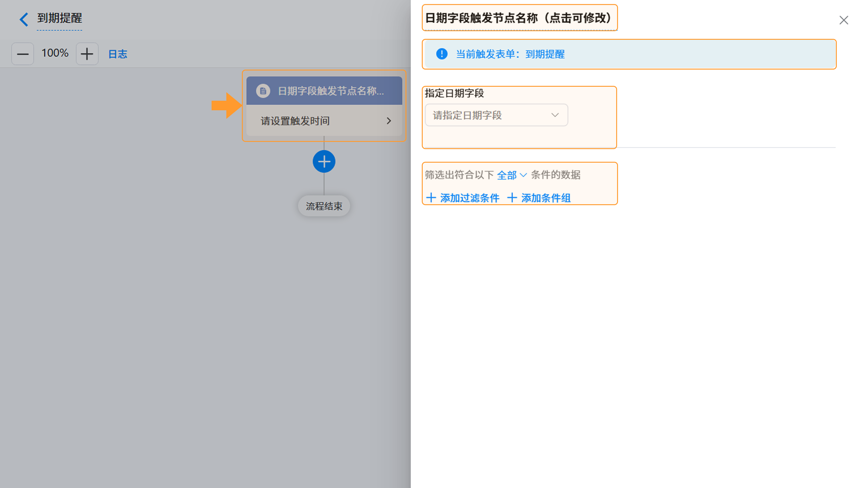Click the document icon in trigger node
The width and height of the screenshot is (868, 488).
pyautogui.click(x=263, y=91)
